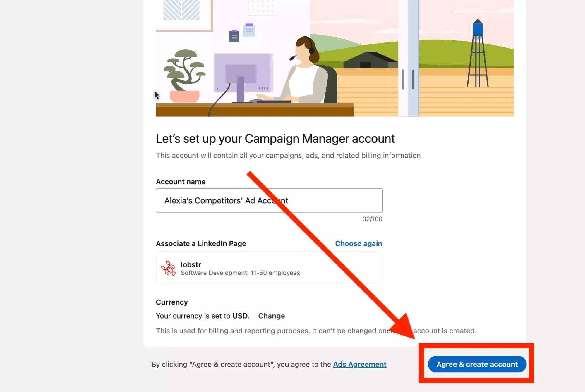
Task: Open the Ads Agreement link
Action: pos(360,364)
